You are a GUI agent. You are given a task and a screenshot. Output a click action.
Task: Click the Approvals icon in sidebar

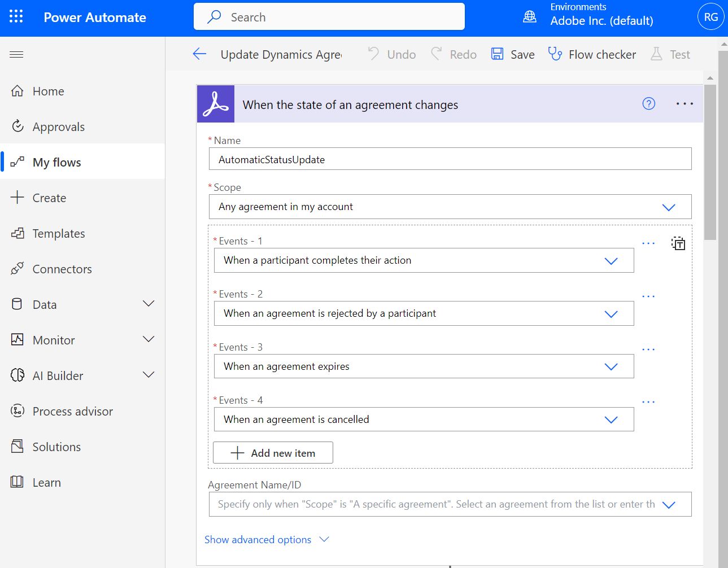tap(18, 126)
